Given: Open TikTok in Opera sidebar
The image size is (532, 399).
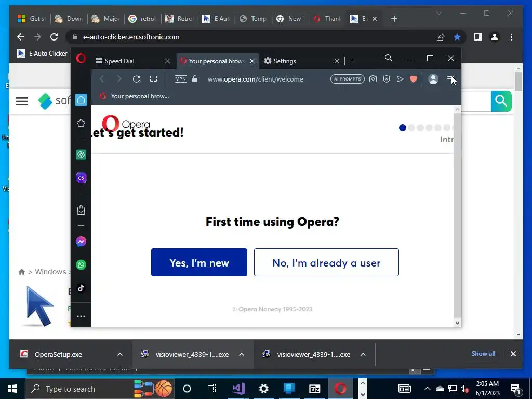Looking at the screenshot, I should 81,288.
